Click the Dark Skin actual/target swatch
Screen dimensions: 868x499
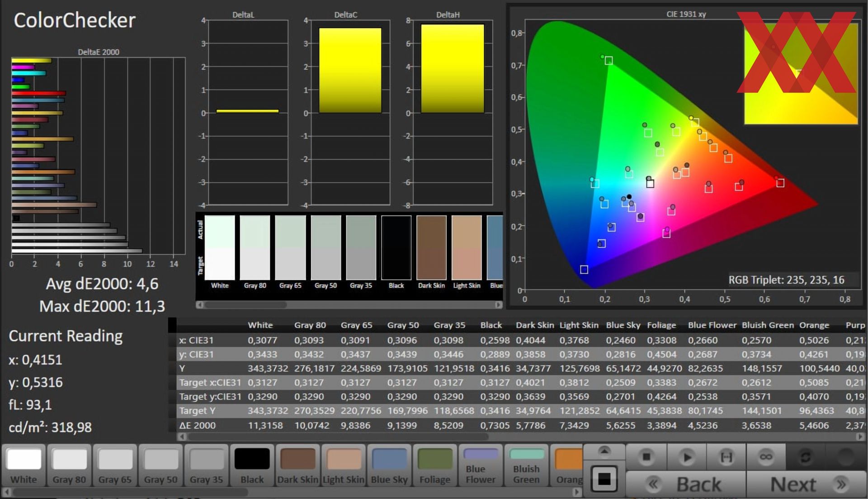coord(431,247)
